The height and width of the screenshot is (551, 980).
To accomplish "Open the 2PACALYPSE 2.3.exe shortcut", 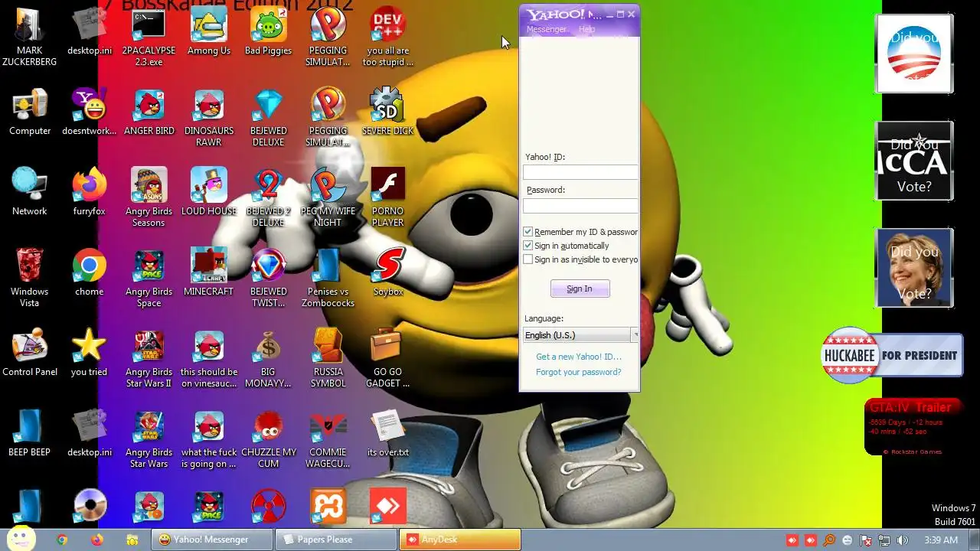I will [x=149, y=36].
